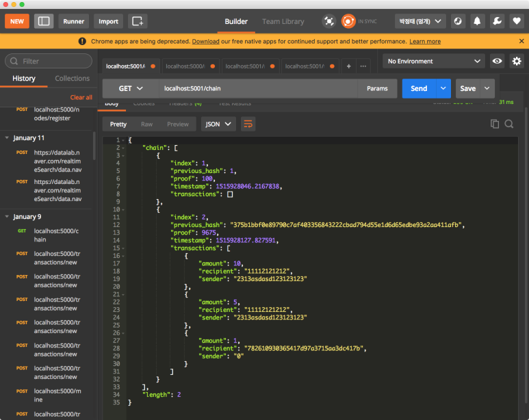
Task: Dismiss the deprecation warning banner
Action: point(521,41)
